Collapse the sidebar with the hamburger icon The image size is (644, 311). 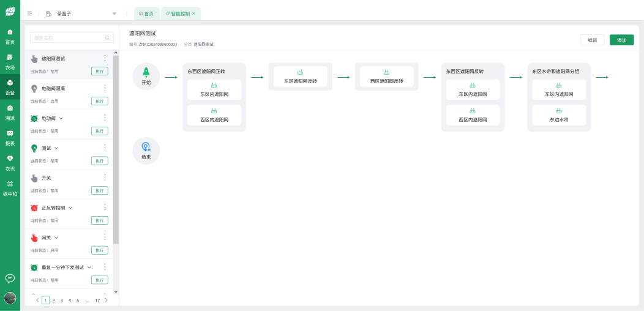(29, 13)
